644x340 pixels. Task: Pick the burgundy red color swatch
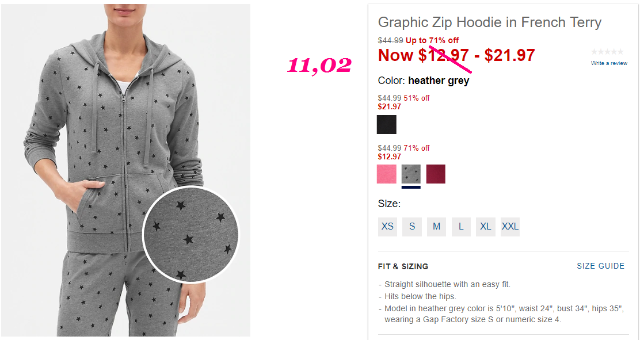point(436,174)
